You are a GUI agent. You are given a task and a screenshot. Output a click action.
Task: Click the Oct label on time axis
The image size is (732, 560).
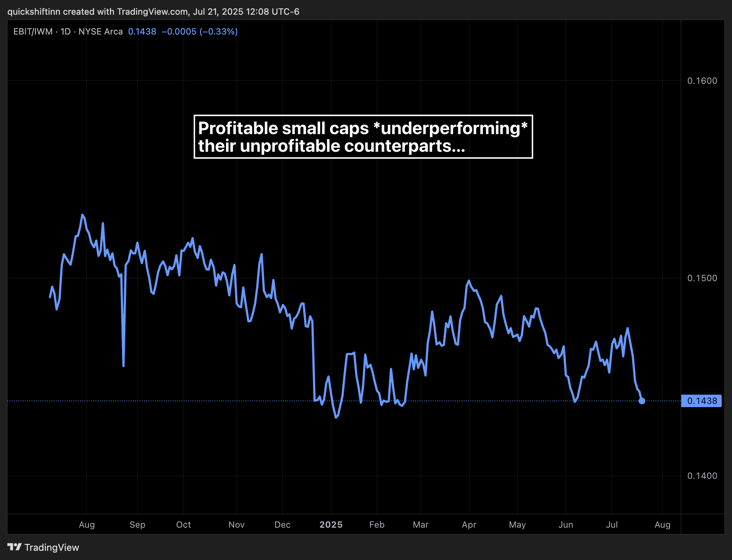(x=183, y=525)
